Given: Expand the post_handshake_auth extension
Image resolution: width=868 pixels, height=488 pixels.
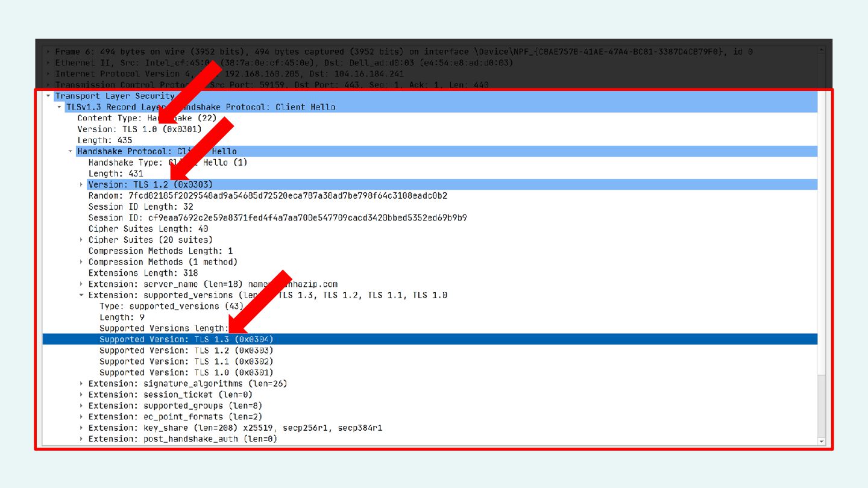Looking at the screenshot, I should tap(81, 439).
